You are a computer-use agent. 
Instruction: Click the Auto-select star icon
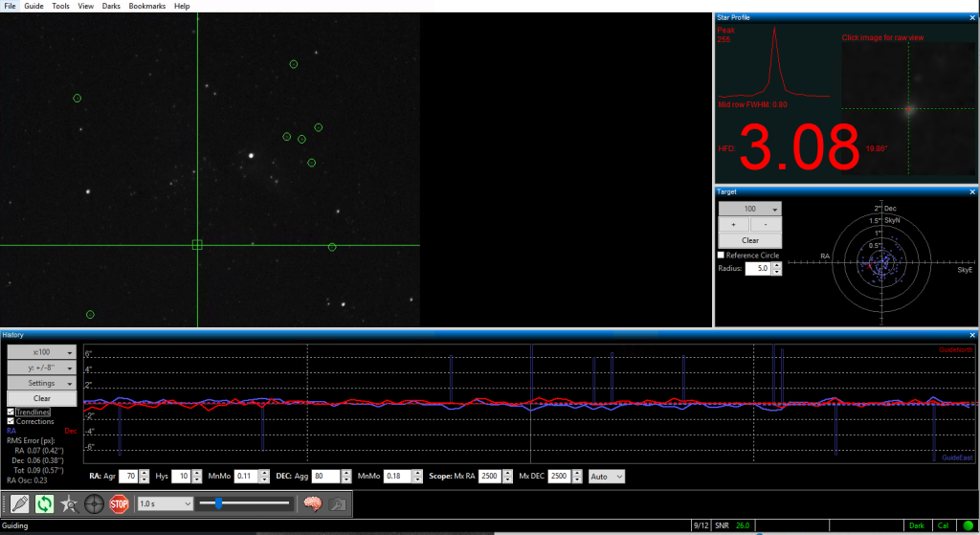pos(69,503)
